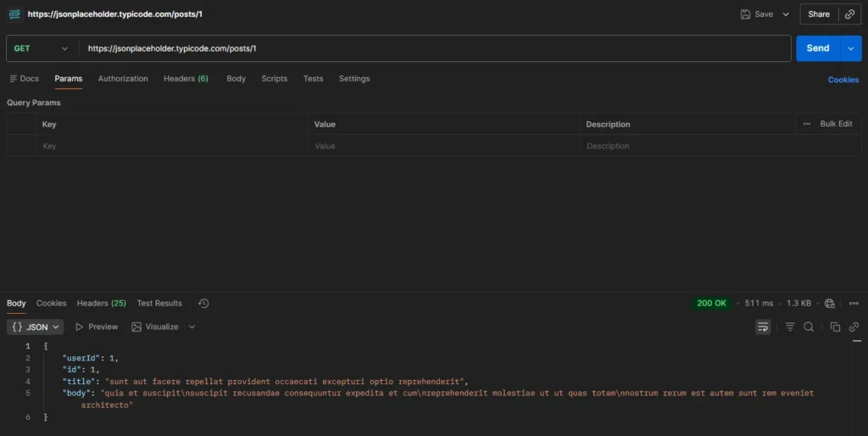868x436 pixels.
Task: Open the response Cookies tab
Action: tap(52, 303)
